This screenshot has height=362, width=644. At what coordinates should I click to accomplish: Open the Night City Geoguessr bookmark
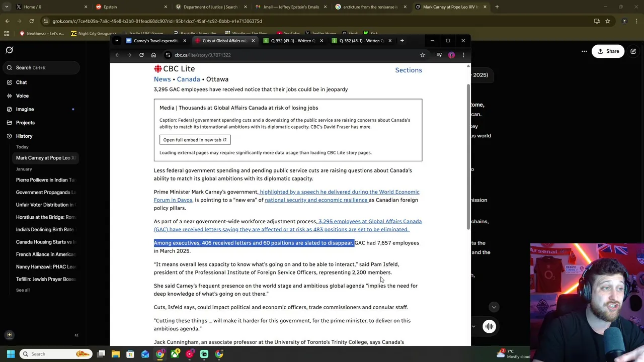tap(94, 34)
